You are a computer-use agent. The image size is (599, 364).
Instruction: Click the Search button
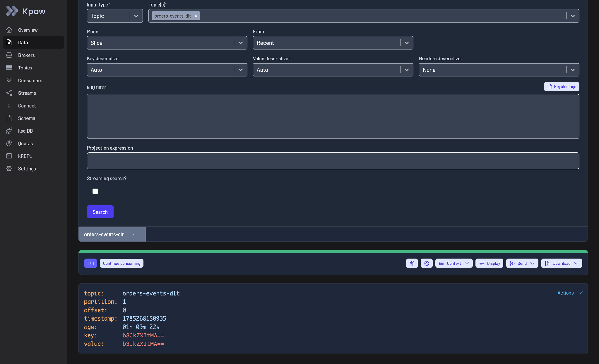(100, 212)
